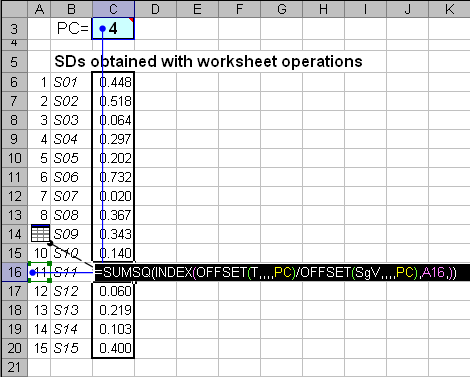Image resolution: width=470 pixels, height=377 pixels.
Task: Click the formula text starting with =SUMSQ
Action: [x=276, y=273]
